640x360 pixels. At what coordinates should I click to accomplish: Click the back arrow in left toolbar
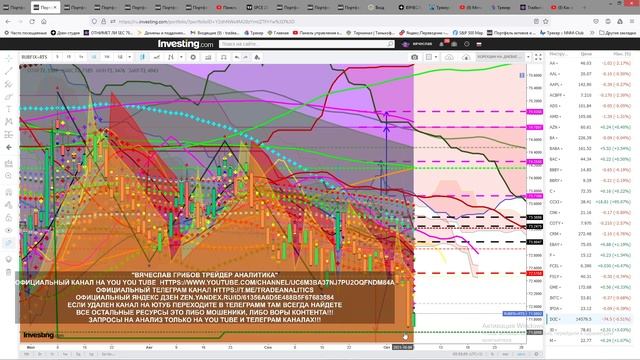click(9, 147)
